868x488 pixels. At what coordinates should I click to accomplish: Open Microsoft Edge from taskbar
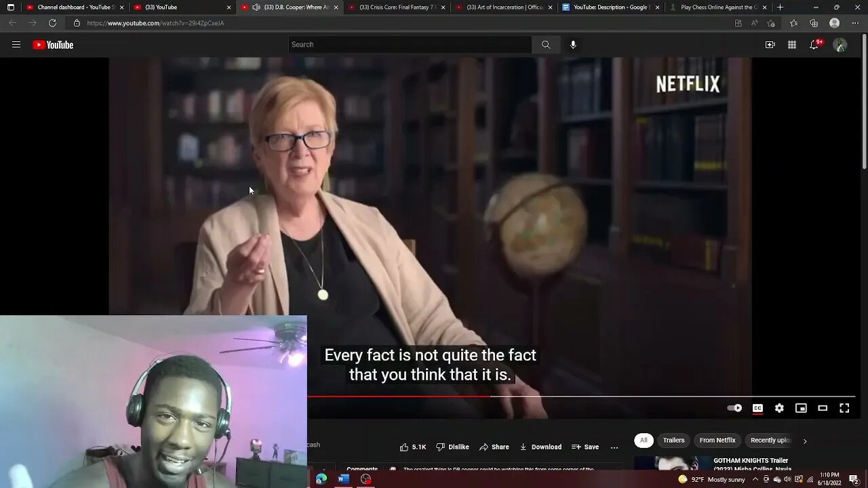click(x=321, y=479)
